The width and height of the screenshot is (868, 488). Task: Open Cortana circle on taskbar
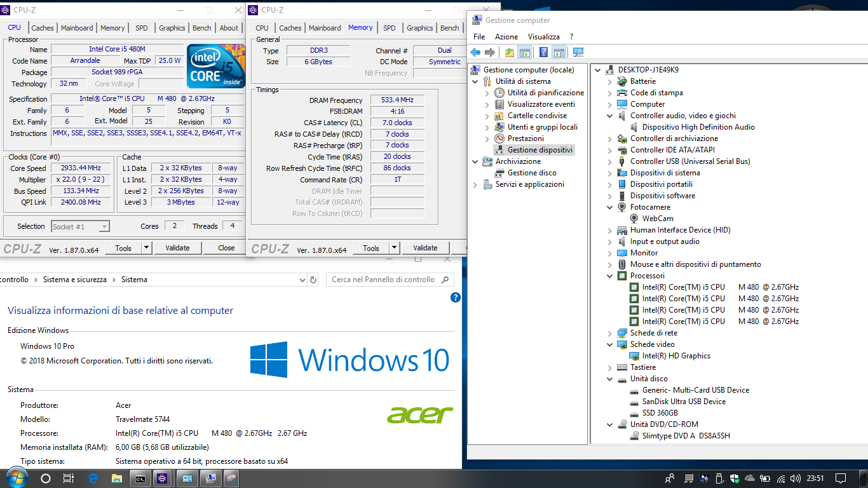46,478
